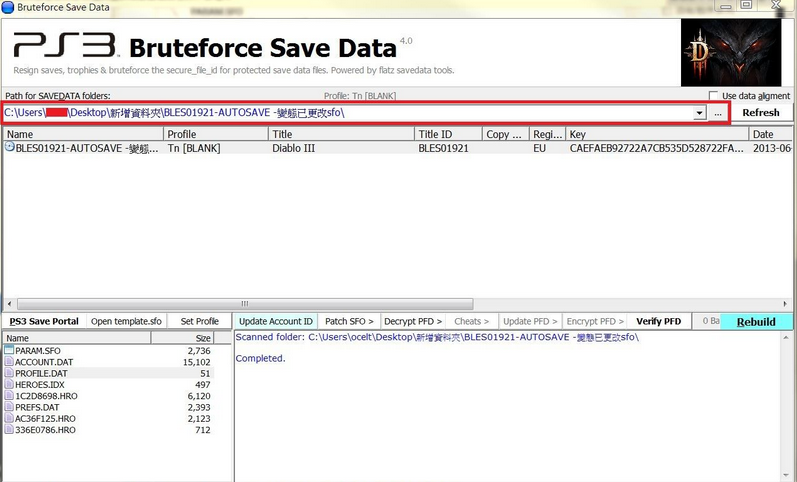Click the ACCOUNT.DAT file icon
The height and width of the screenshot is (482, 797).
pyautogui.click(x=9, y=363)
